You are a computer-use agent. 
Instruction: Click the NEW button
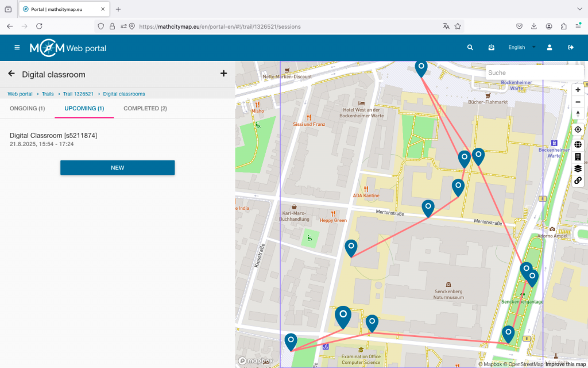click(117, 168)
